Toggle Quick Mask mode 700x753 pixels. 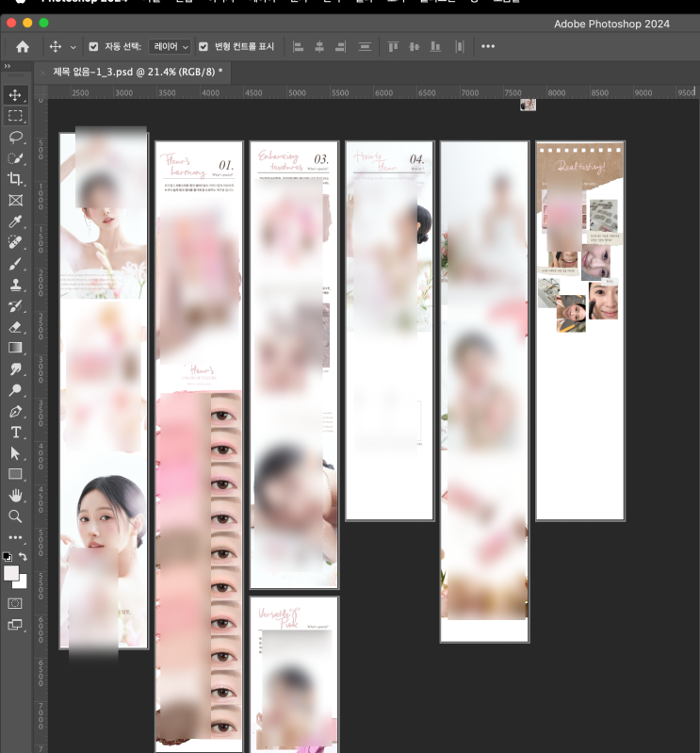coord(15,604)
